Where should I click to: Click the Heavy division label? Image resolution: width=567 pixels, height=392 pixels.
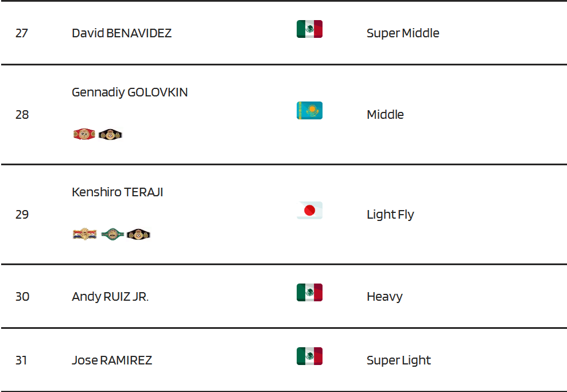(x=385, y=297)
